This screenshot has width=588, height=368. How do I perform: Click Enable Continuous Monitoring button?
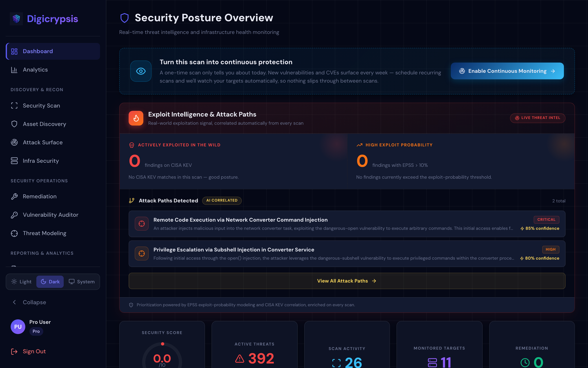coord(507,71)
